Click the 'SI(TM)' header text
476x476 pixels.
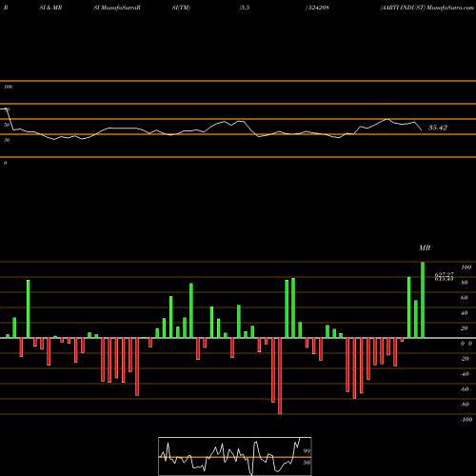click(x=181, y=8)
